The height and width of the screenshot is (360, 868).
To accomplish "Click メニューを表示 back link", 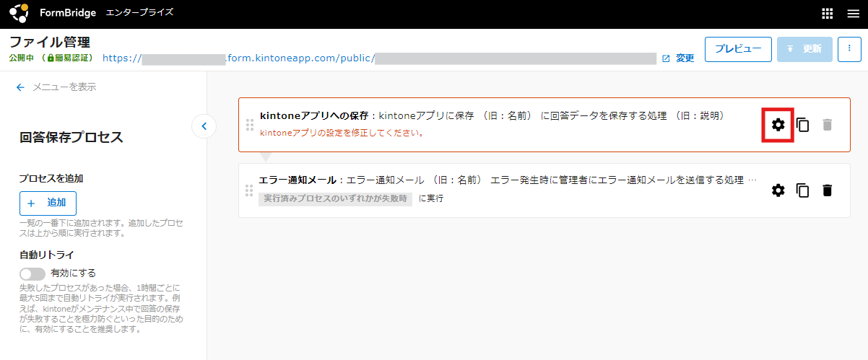I will (x=56, y=87).
